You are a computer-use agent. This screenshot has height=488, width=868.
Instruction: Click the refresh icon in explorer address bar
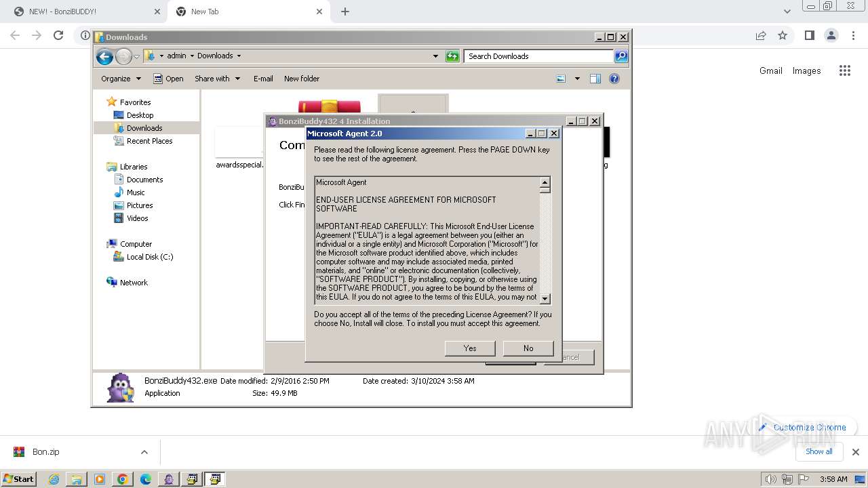[x=452, y=56]
